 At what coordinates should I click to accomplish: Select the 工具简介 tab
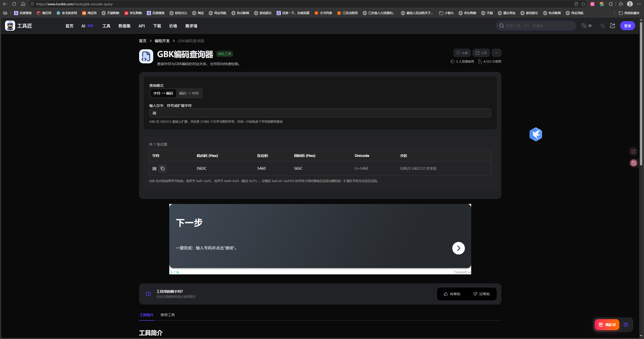(146, 315)
